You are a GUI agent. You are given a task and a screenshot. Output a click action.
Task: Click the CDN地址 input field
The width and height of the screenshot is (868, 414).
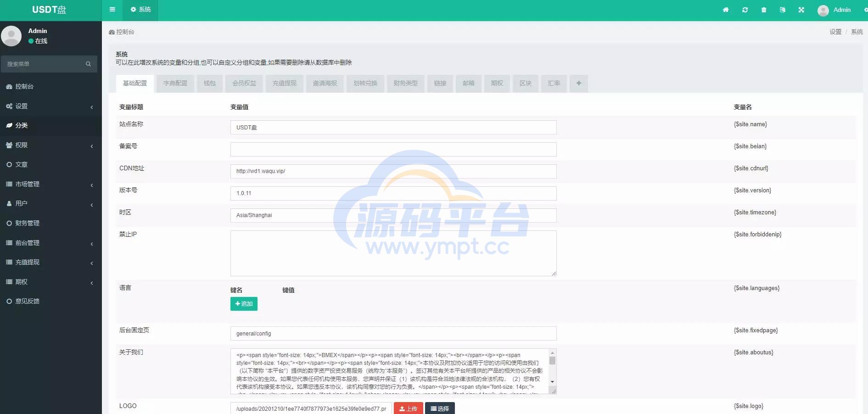393,171
